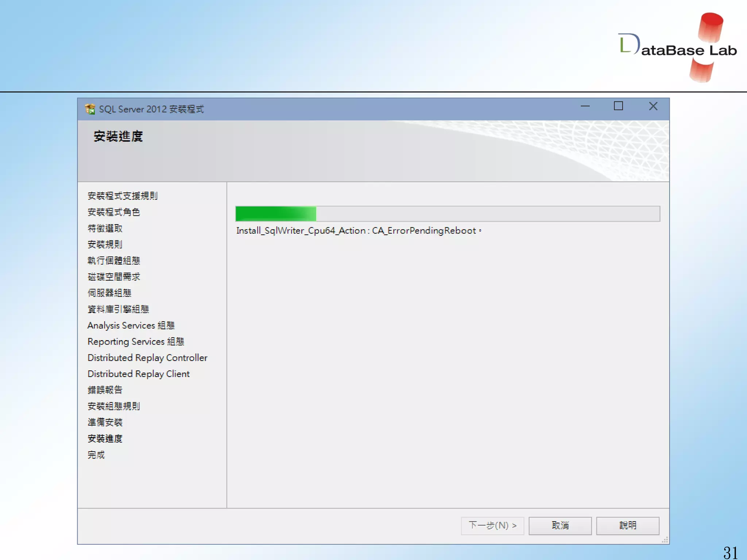The height and width of the screenshot is (560, 747).
Task: Select the 安裝規則 step
Action: point(105,244)
